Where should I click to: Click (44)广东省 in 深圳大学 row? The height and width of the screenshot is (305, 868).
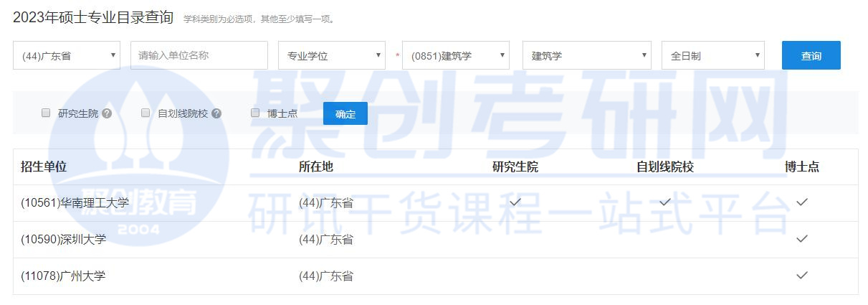[326, 239]
